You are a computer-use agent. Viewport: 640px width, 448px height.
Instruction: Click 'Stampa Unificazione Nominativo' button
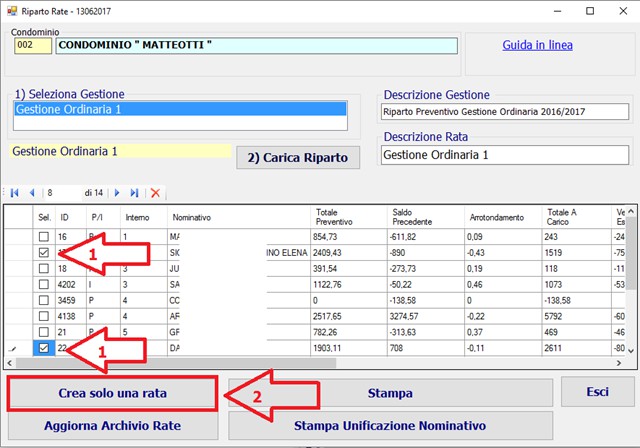(390, 426)
